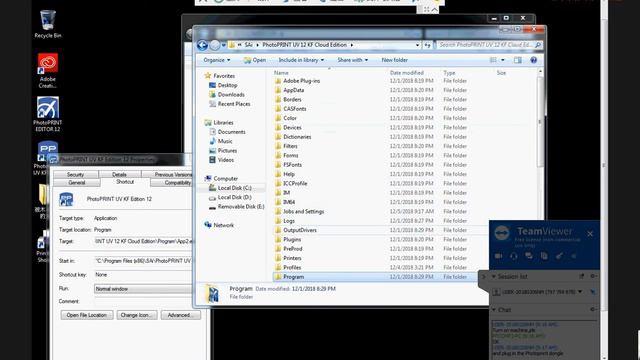Image resolution: width=640 pixels, height=360 pixels.
Task: Launch PhotoPRINT EDITOR 12 desktop icon
Action: pyautogui.click(x=47, y=114)
